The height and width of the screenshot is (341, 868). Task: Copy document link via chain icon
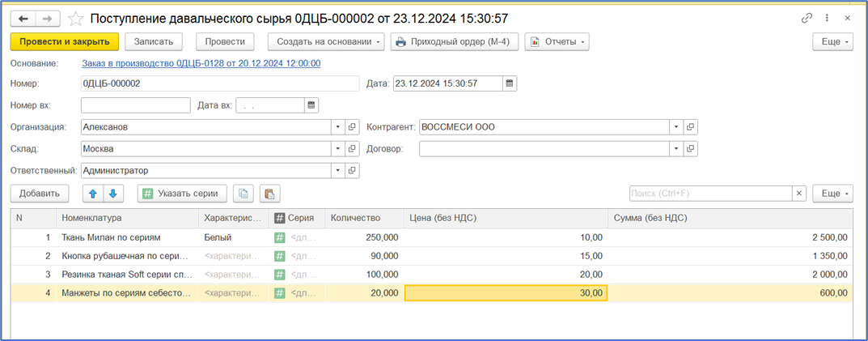pyautogui.click(x=807, y=18)
